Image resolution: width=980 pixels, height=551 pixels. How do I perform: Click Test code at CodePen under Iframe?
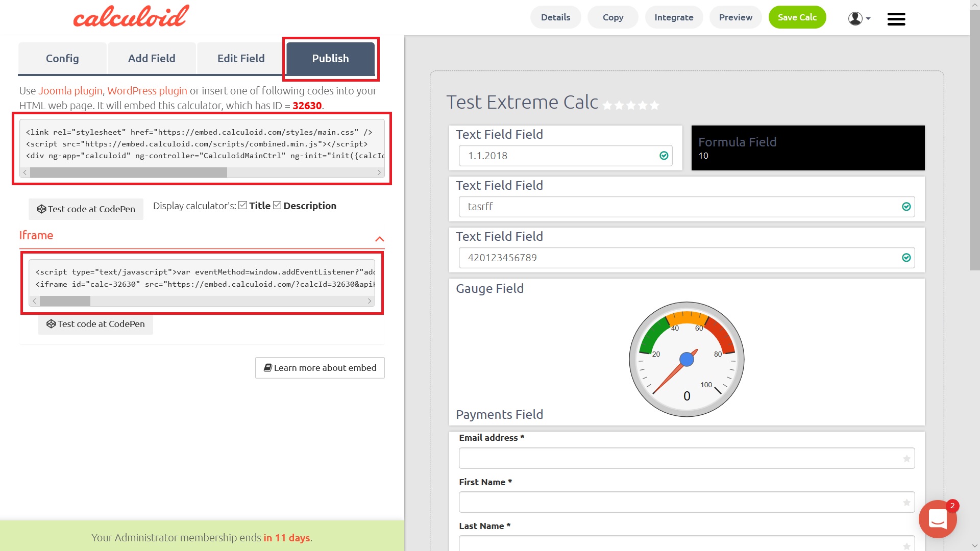click(x=95, y=324)
